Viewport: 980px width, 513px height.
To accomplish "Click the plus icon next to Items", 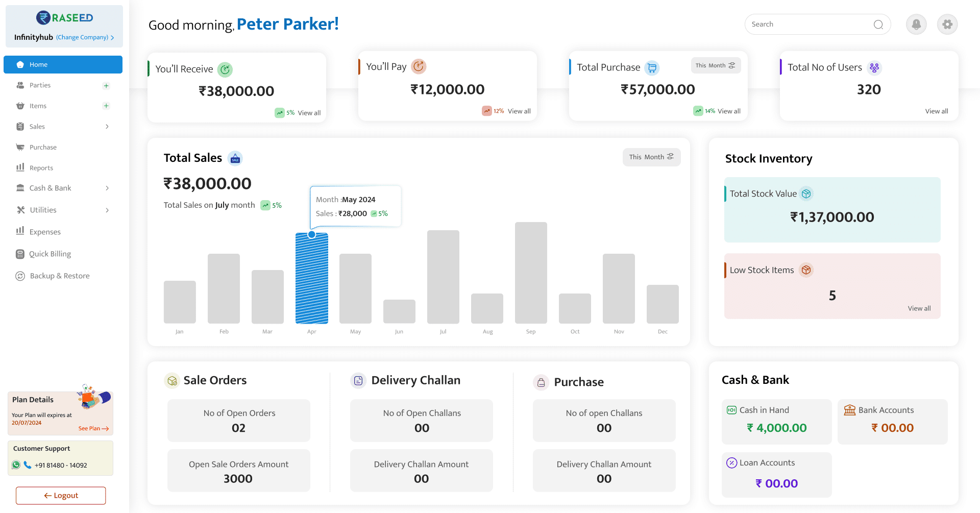I will pos(106,106).
